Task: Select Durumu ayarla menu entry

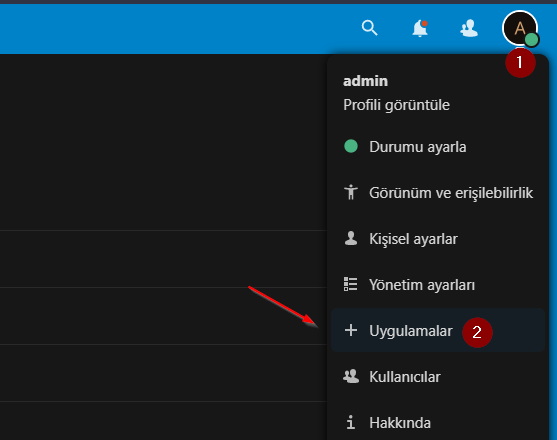Action: click(438, 146)
